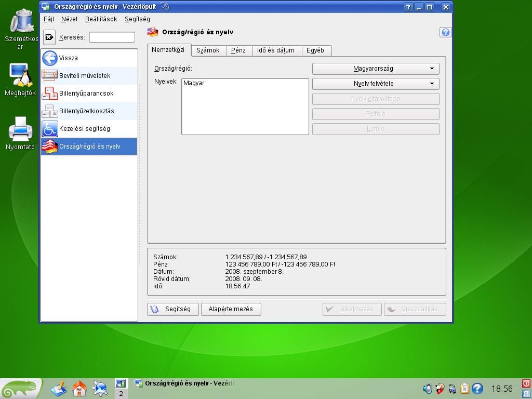Click the Keresés search input field
532x399 pixels.
[x=112, y=37]
